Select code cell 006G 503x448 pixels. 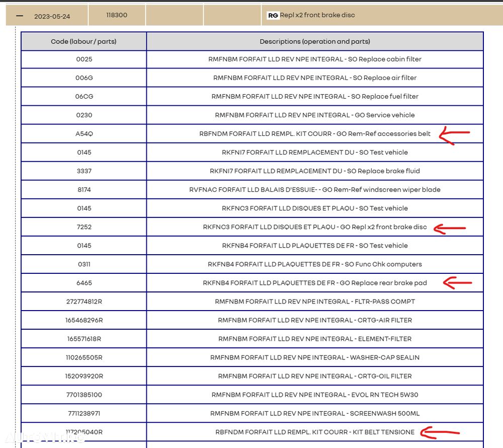84,78
